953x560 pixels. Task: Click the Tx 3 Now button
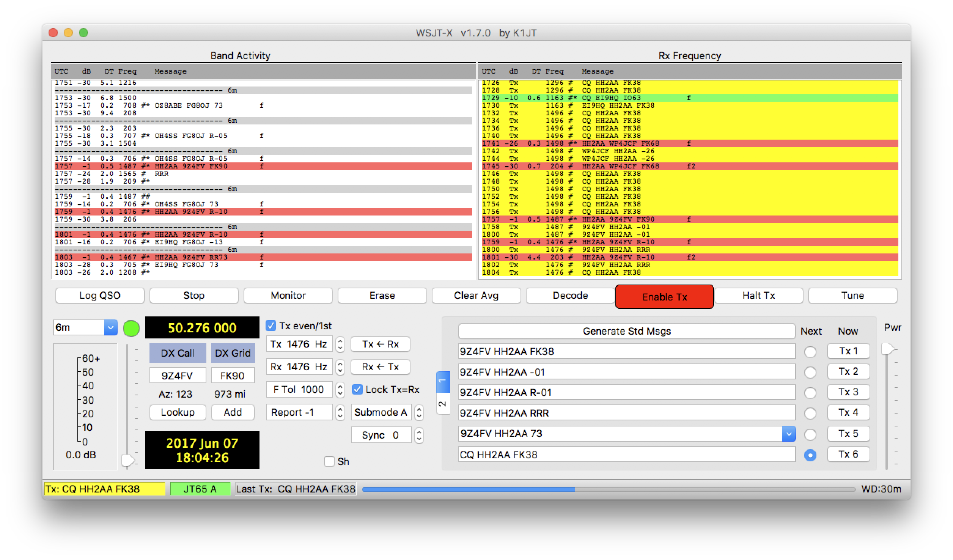(848, 392)
